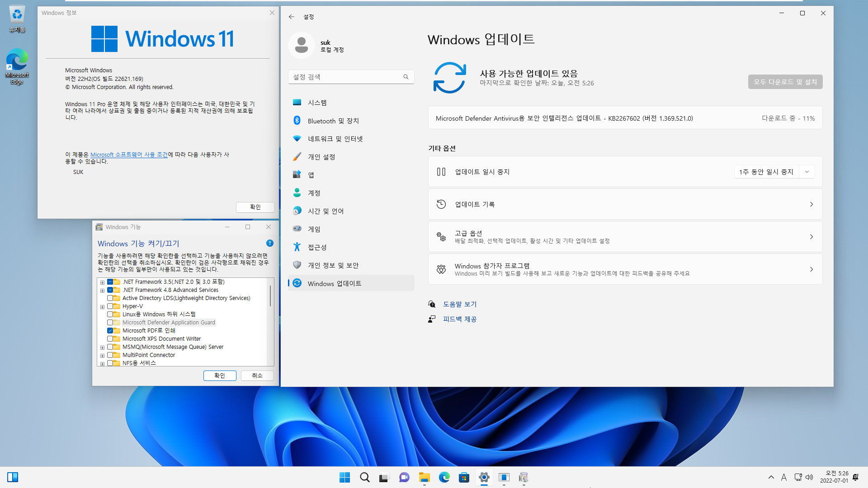This screenshot has height=488, width=868.
Task: Open Microsoft Edge desktop shortcut
Action: (17, 67)
